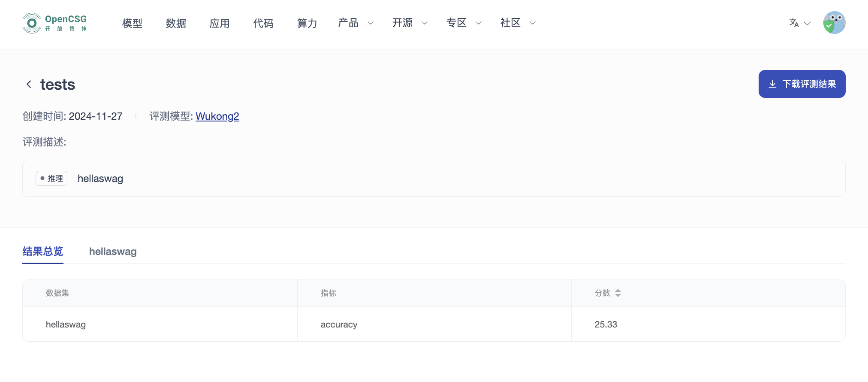Screen dimensions: 868x382
Task: Switch to the hellaswag results tab
Action: [x=113, y=252]
